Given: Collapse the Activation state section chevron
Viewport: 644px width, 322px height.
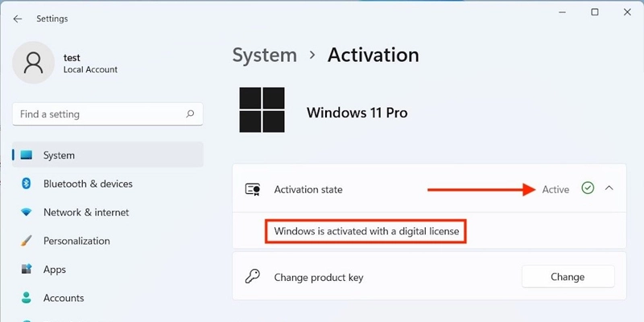Looking at the screenshot, I should tap(609, 188).
